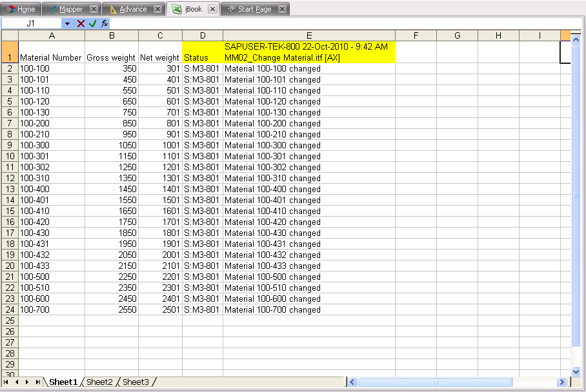Select Sheet3 worksheet tab
Image resolution: width=586 pixels, height=392 pixels.
[136, 382]
